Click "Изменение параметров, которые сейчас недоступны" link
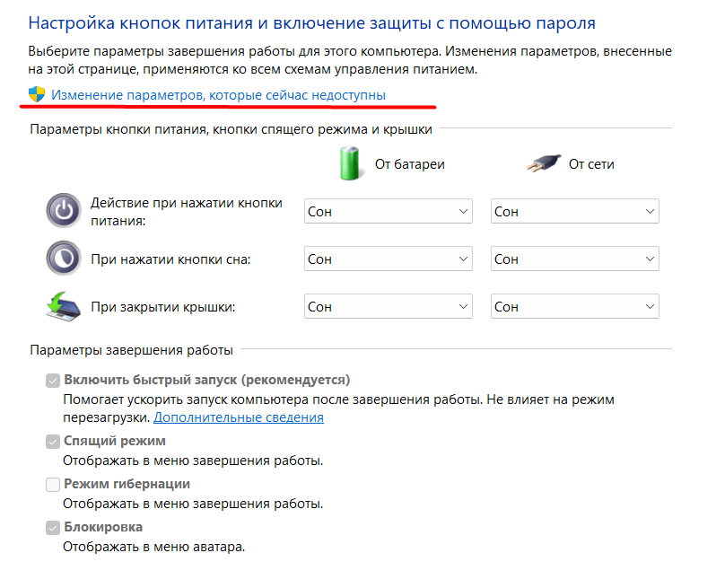 219,94
